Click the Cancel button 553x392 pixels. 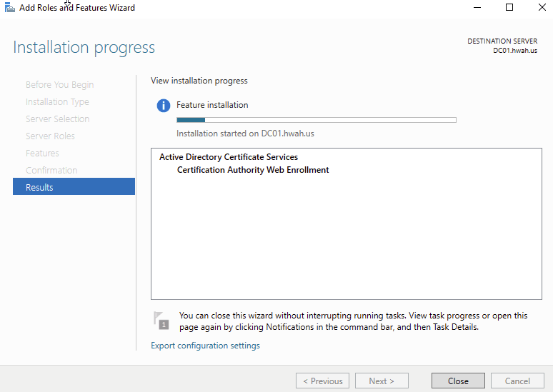click(x=517, y=381)
